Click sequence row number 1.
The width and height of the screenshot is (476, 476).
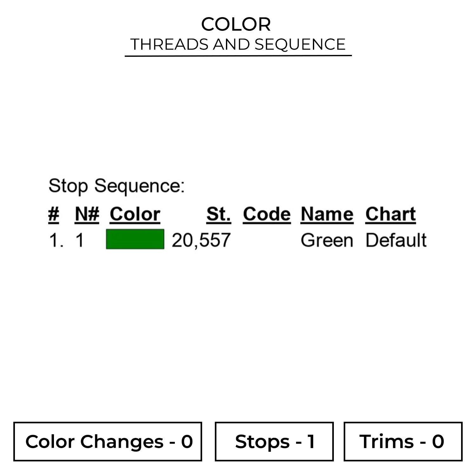click(x=56, y=240)
